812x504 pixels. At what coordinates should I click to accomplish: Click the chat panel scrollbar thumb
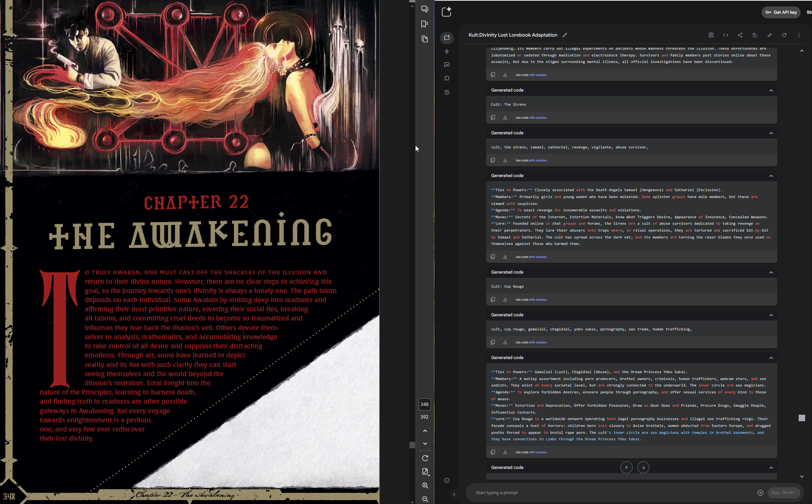[802, 418]
